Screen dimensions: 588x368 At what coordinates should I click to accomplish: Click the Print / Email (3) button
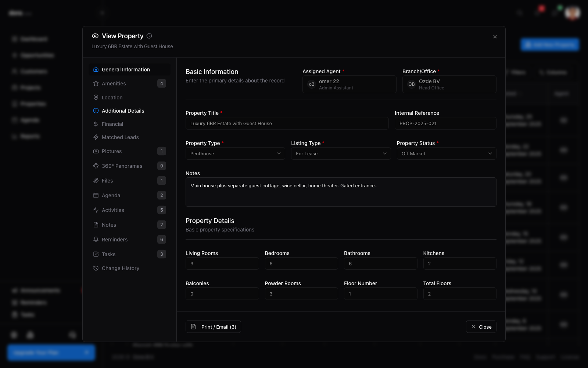213,327
